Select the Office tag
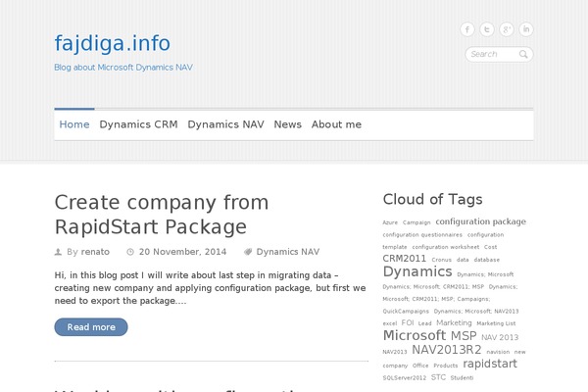Screen dimensions: 588x392 point(420,366)
